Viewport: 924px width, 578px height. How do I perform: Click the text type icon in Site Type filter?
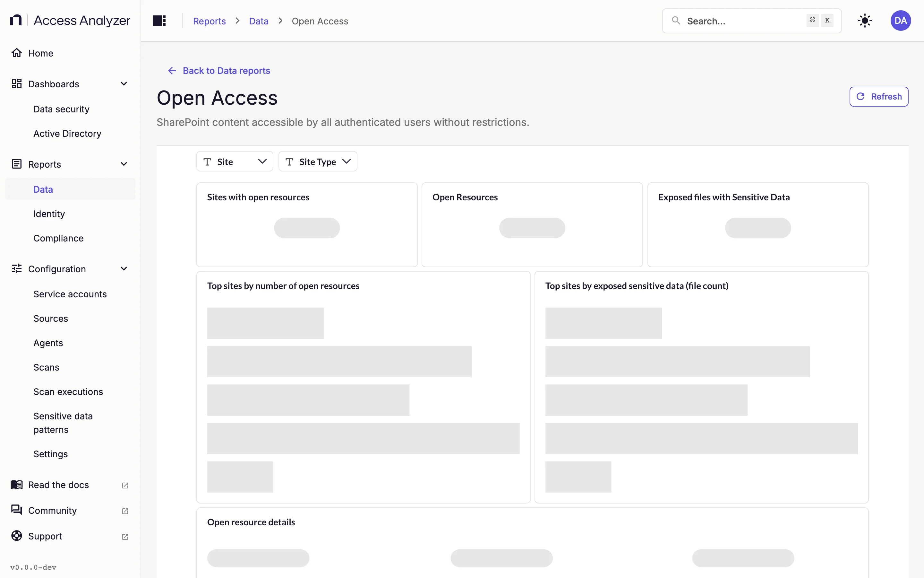(x=289, y=162)
